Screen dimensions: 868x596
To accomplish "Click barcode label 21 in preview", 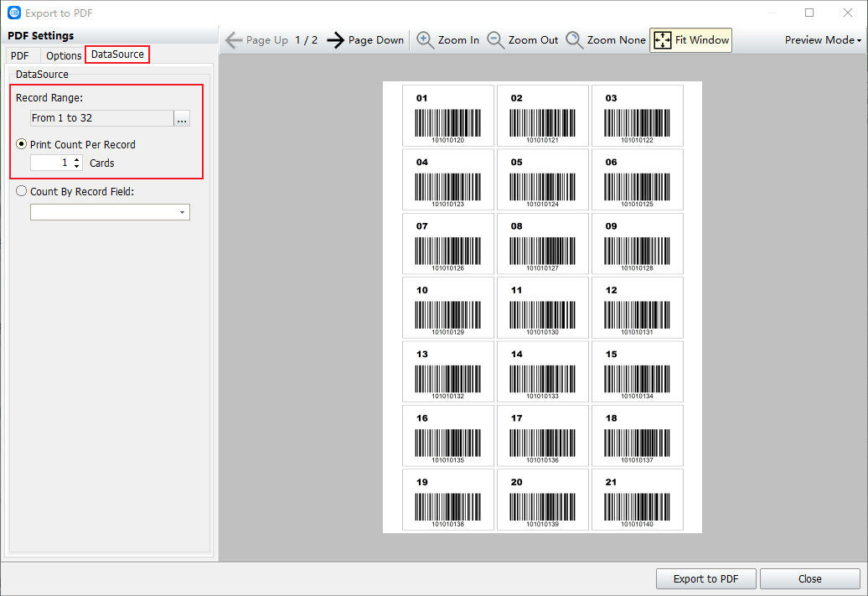I will pos(637,500).
